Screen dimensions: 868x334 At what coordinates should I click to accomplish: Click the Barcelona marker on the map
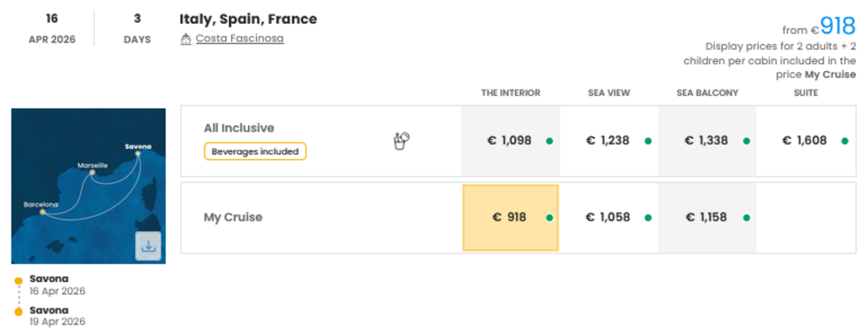(43, 212)
